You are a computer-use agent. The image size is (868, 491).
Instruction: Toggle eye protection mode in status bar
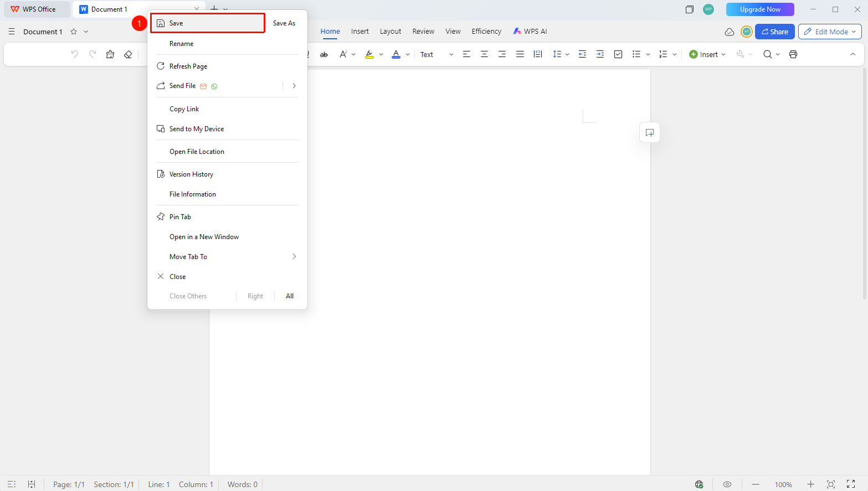point(727,484)
